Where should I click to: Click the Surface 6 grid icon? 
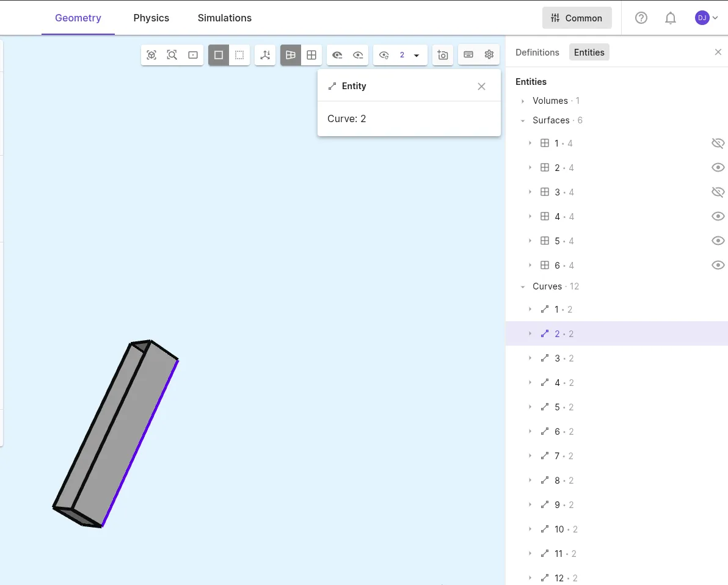coord(545,265)
